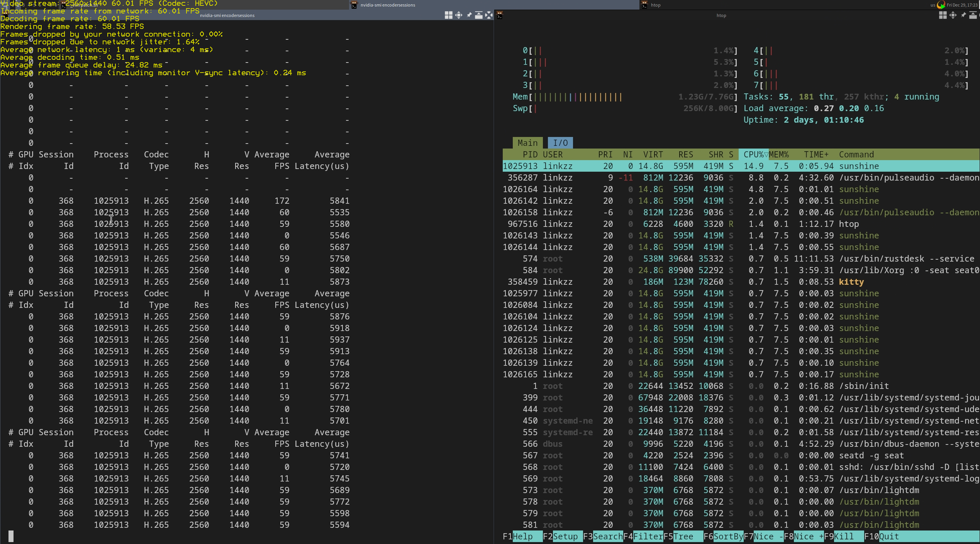Screen dimensions: 980x544
Task: Select the dbus-daemon process row PID 566
Action: tap(741, 444)
